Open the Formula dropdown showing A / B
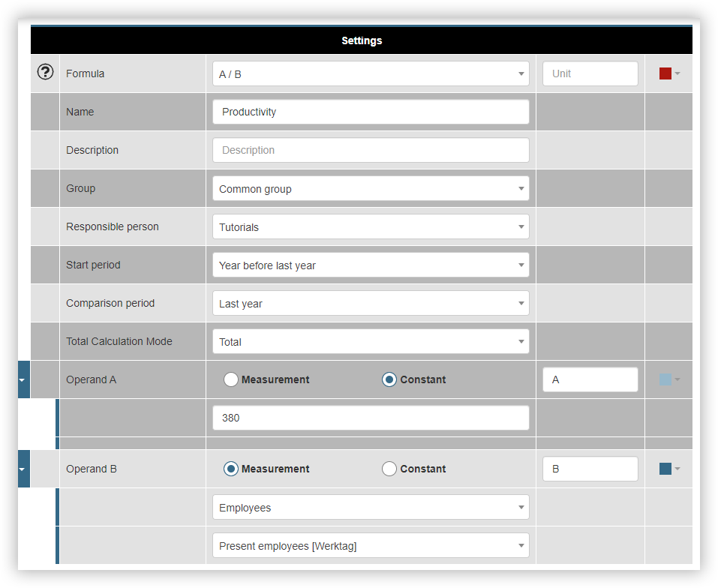This screenshot has width=718, height=588. [x=521, y=73]
